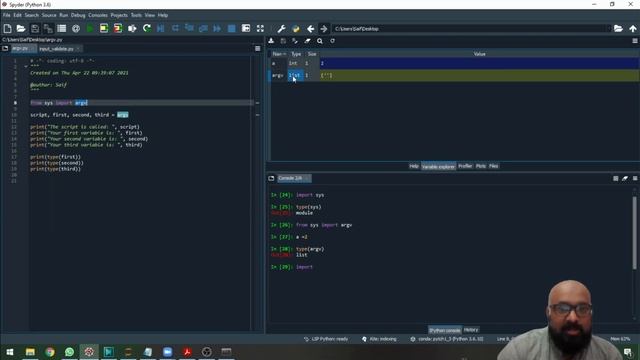Change to the parent directory up arrow

click(633, 29)
